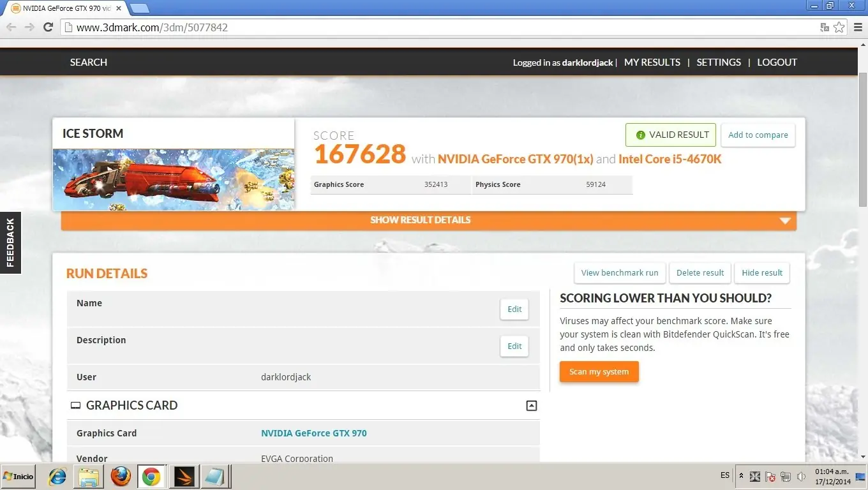The image size is (868, 490).
Task: Expand the Show Result Details bar
Action: click(x=429, y=220)
